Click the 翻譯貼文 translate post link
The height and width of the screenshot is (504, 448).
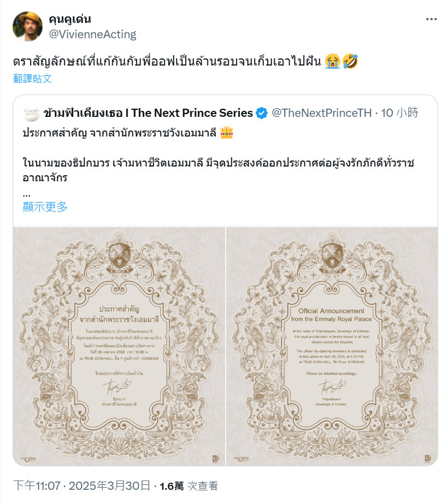pos(32,79)
